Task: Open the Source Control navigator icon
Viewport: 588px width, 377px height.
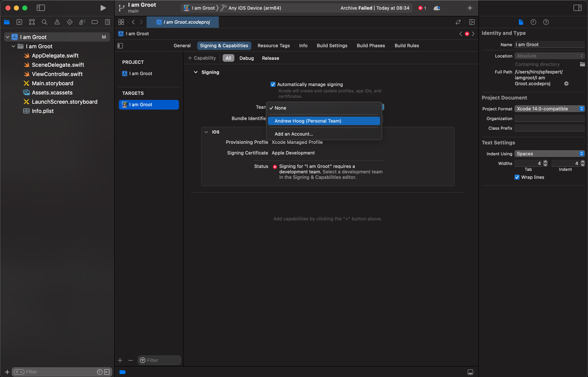Action: (x=19, y=22)
